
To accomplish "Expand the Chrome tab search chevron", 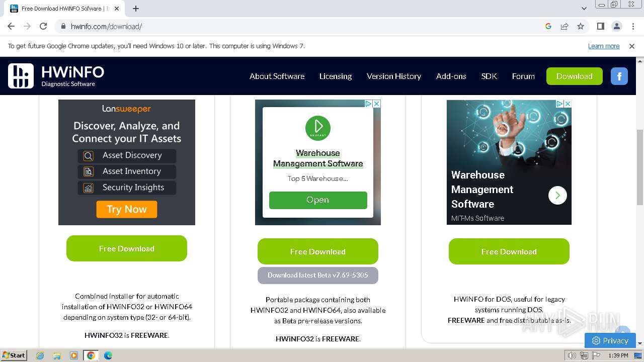I will pos(584,9).
